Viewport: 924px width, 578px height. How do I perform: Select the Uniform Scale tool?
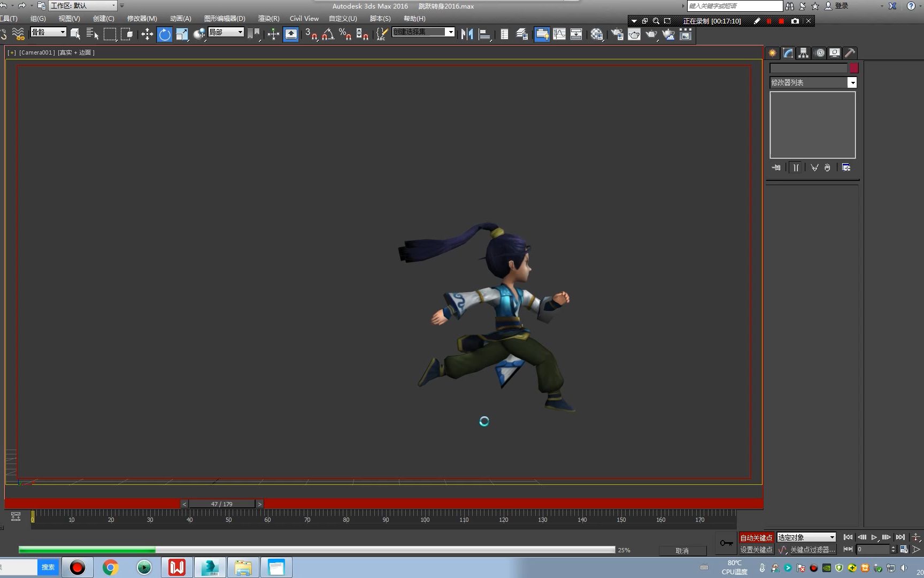pyautogui.click(x=182, y=35)
